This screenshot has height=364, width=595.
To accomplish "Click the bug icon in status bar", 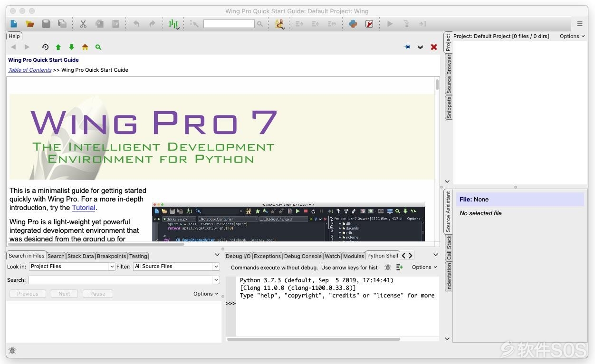I will click(x=12, y=350).
